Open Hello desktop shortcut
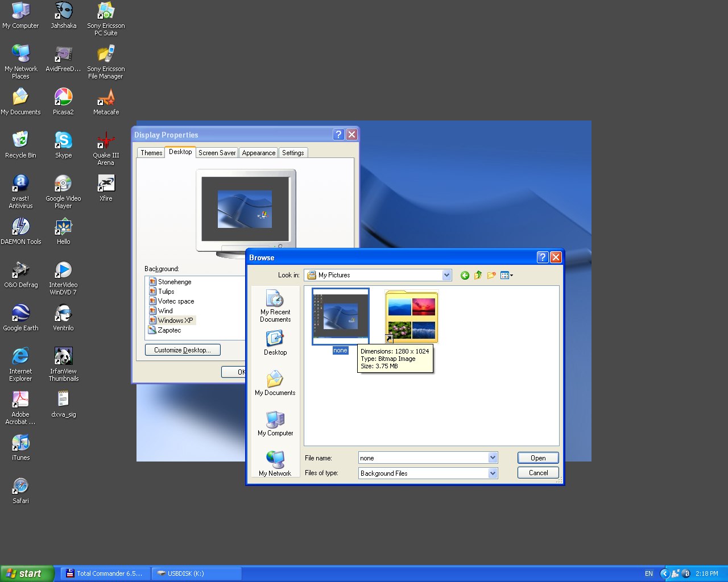Image resolution: width=728 pixels, height=582 pixels. pyautogui.click(x=63, y=231)
